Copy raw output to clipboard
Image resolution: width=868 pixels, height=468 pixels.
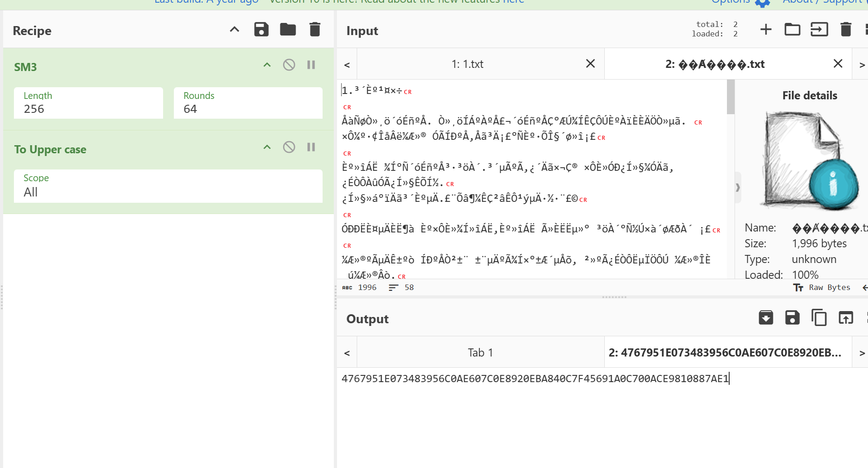(x=819, y=317)
